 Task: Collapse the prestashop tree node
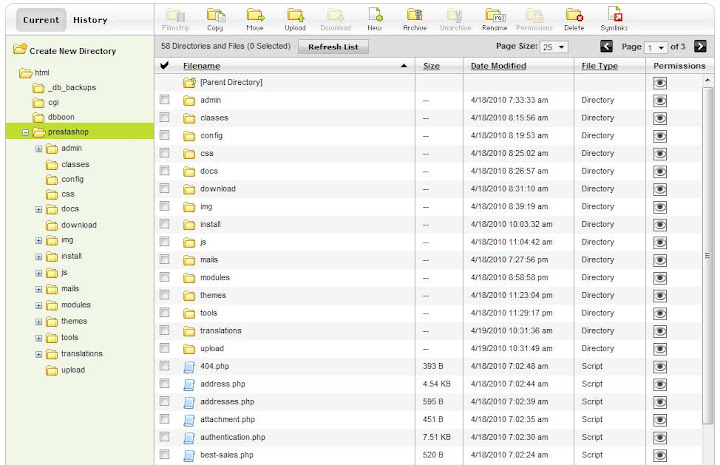point(25,132)
